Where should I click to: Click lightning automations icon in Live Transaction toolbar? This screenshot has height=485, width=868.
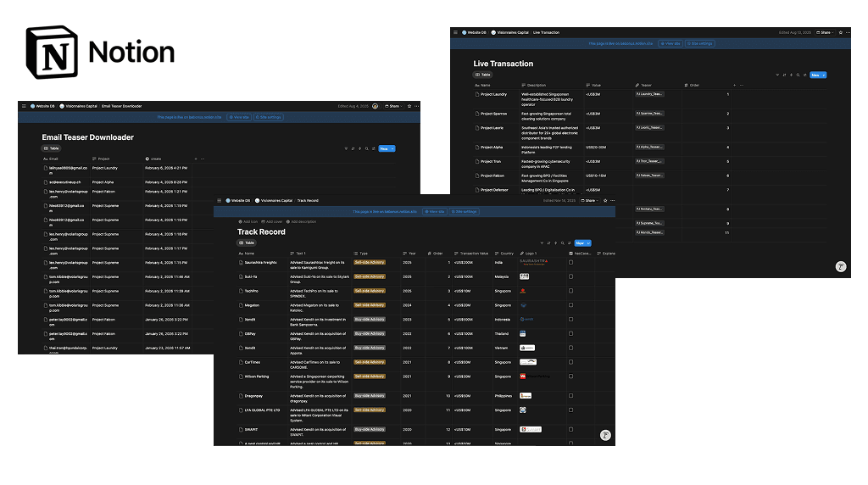791,75
